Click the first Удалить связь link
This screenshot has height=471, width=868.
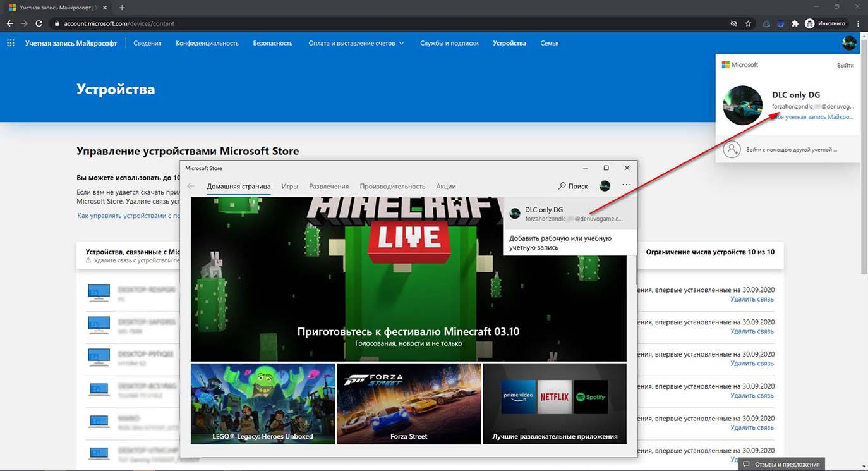click(752, 298)
